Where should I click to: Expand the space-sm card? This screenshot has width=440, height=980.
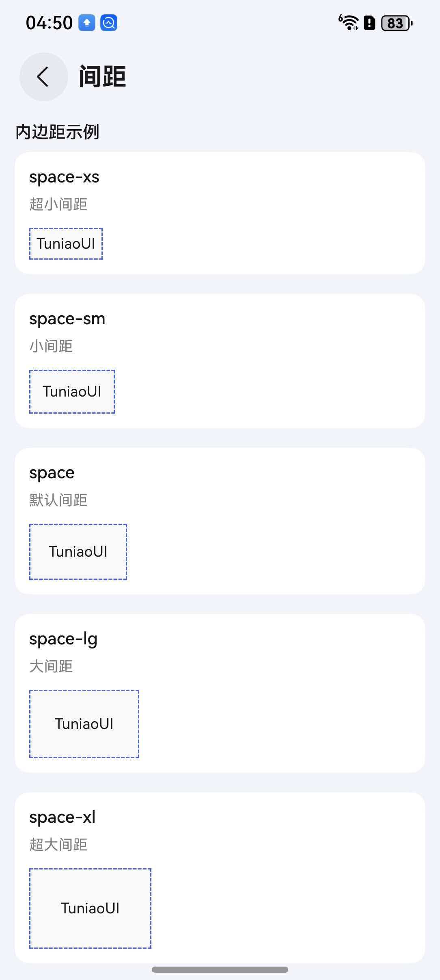click(x=219, y=362)
